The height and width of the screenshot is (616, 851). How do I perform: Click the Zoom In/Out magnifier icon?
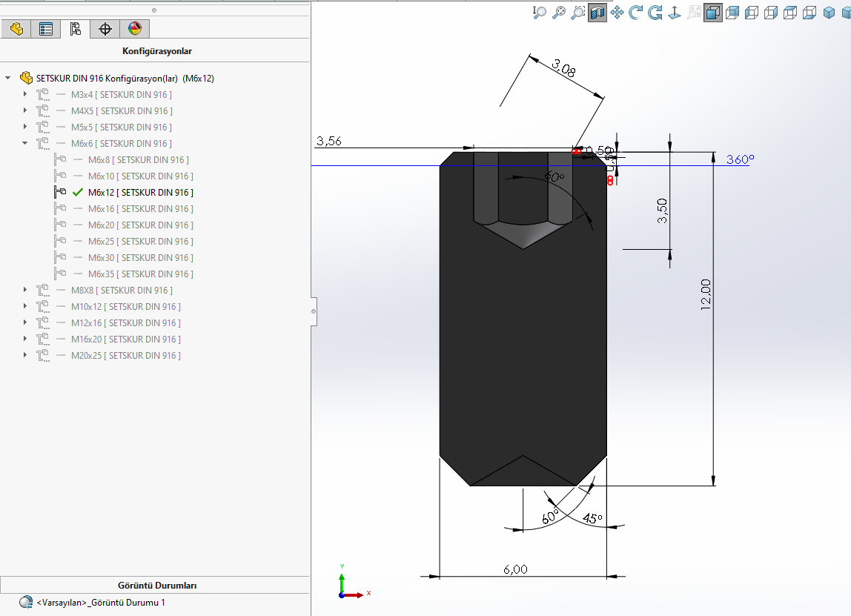540,13
